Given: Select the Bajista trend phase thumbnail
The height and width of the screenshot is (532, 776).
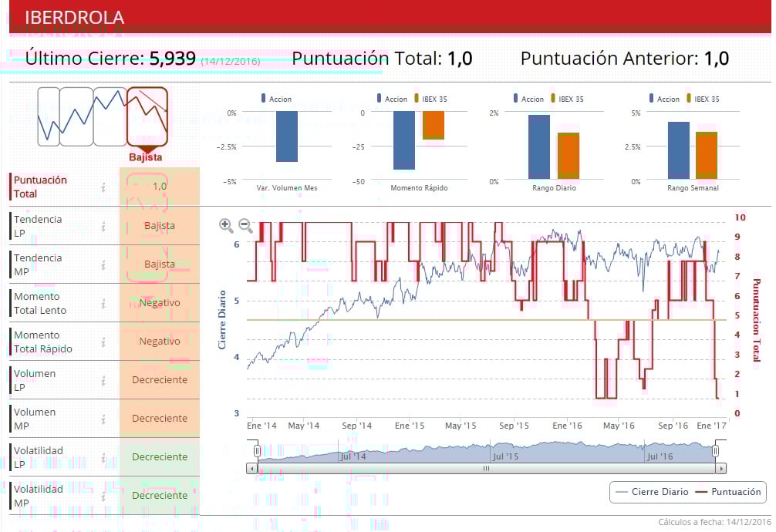Looking at the screenshot, I should pyautogui.click(x=147, y=116).
